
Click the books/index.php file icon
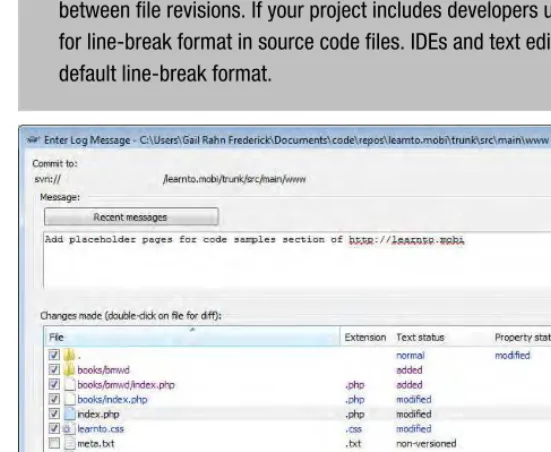(x=70, y=399)
